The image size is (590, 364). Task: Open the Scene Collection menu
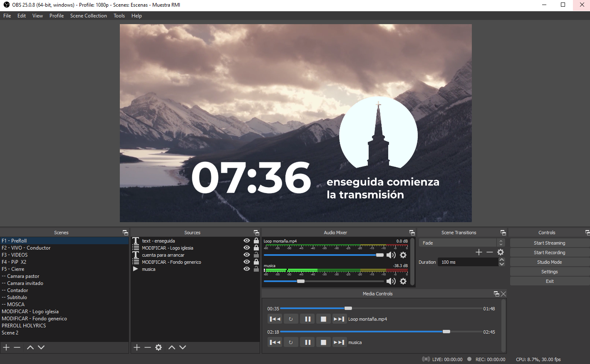tap(88, 16)
